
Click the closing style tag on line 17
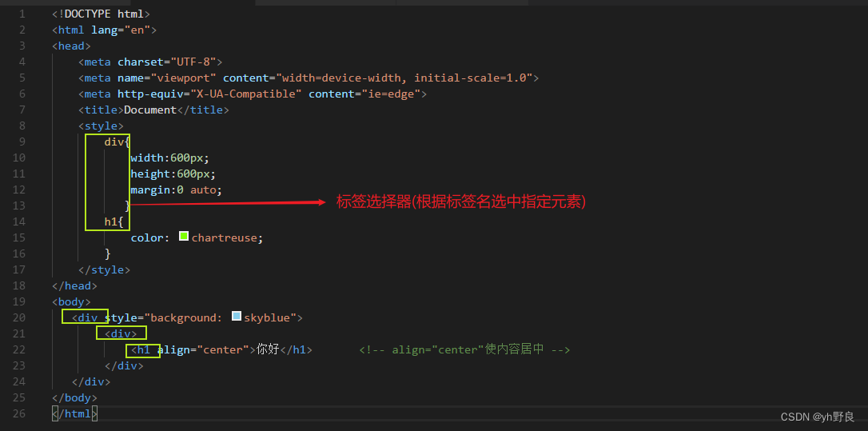coord(104,269)
